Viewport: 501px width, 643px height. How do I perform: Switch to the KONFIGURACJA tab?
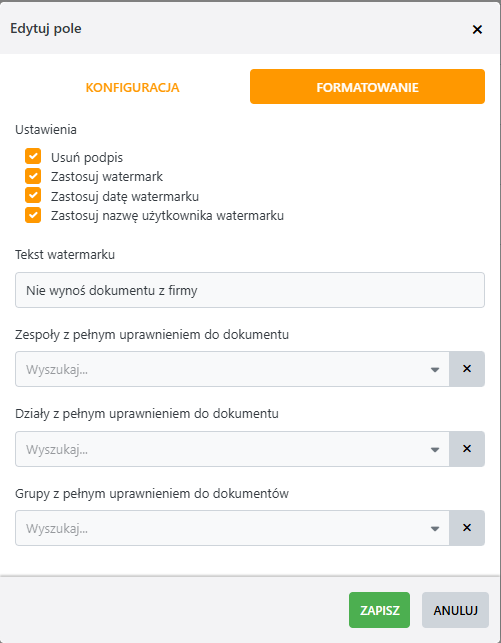click(x=132, y=87)
